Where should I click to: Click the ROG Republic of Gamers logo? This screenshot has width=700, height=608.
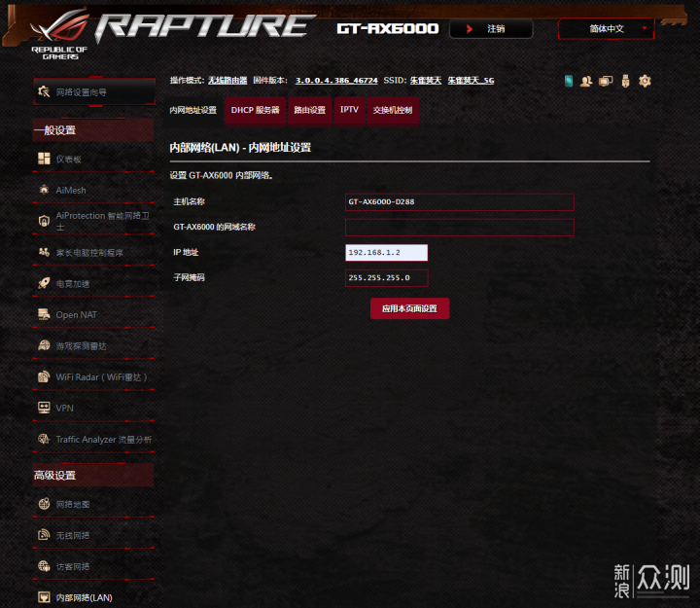click(59, 35)
